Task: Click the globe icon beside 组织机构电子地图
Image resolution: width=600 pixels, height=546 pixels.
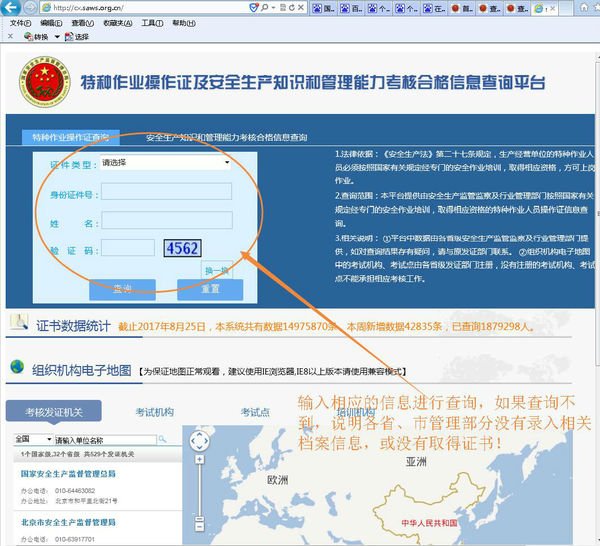Action: click(17, 367)
